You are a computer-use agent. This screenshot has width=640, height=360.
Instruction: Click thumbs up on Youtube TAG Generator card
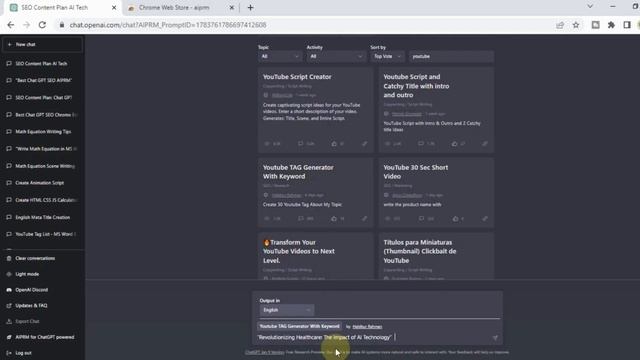[334, 219]
